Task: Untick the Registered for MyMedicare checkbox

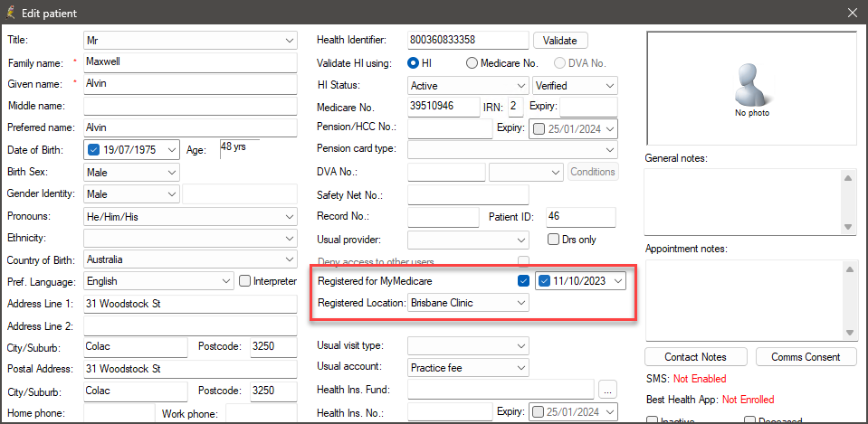Action: (x=523, y=281)
